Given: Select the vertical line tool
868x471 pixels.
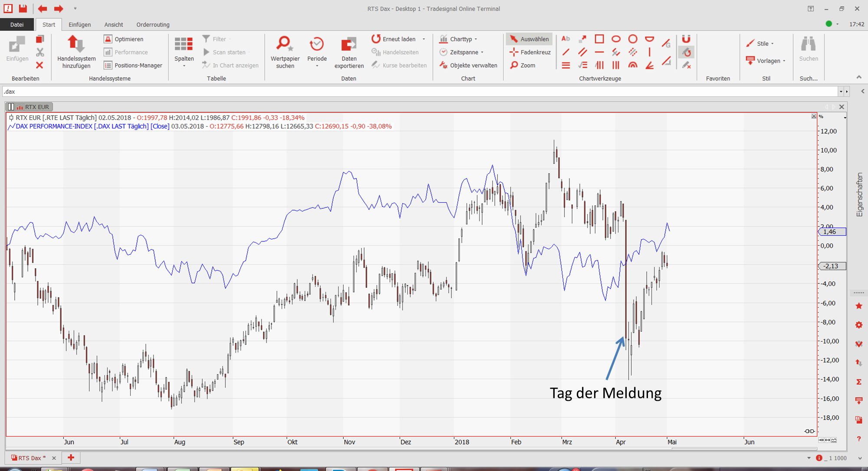Looking at the screenshot, I should [x=649, y=52].
